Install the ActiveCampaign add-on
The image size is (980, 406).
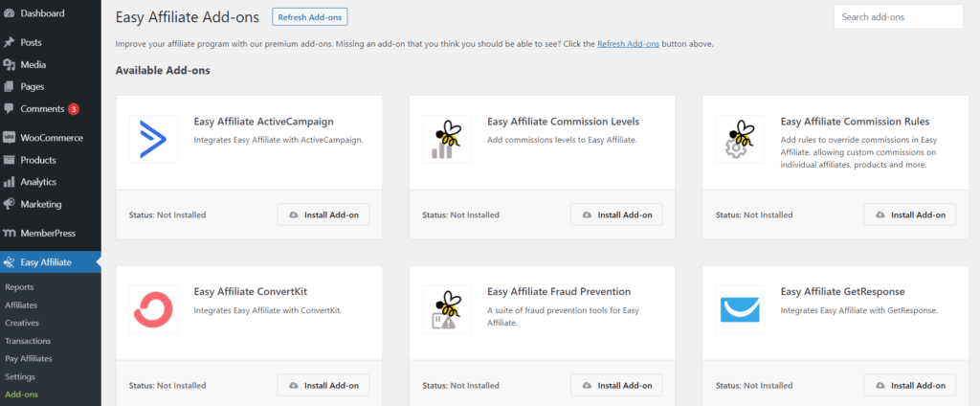323,214
